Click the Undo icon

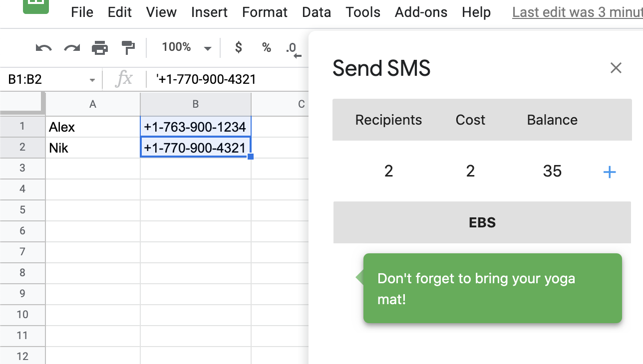(43, 47)
